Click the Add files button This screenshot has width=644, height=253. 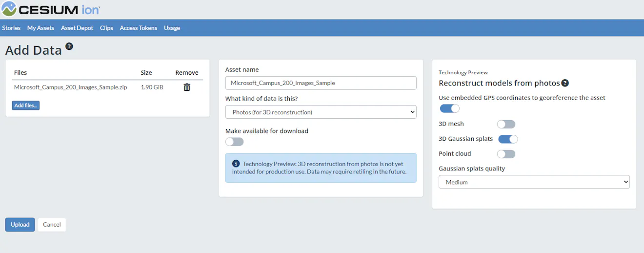(x=26, y=105)
